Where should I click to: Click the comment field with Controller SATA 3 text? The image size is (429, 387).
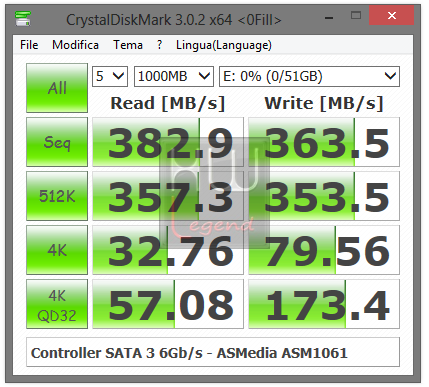coord(213,353)
